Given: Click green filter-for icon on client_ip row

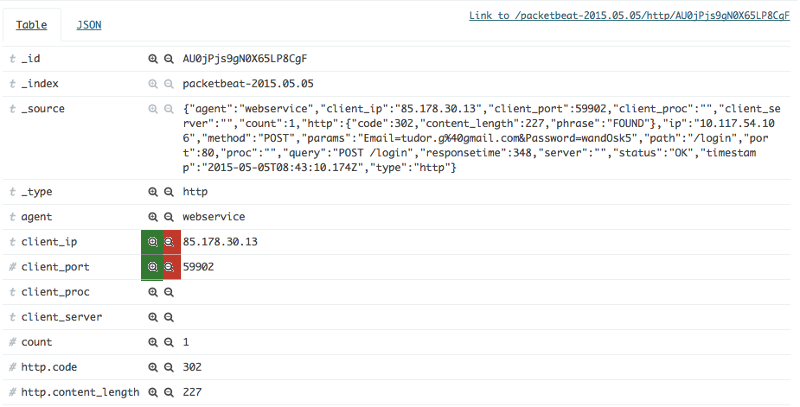Looking at the screenshot, I should [152, 242].
